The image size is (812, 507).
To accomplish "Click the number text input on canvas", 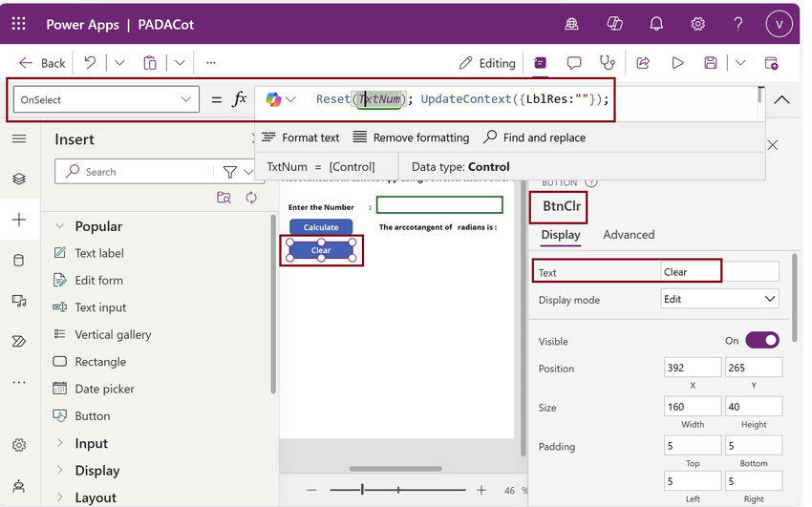I will (439, 205).
